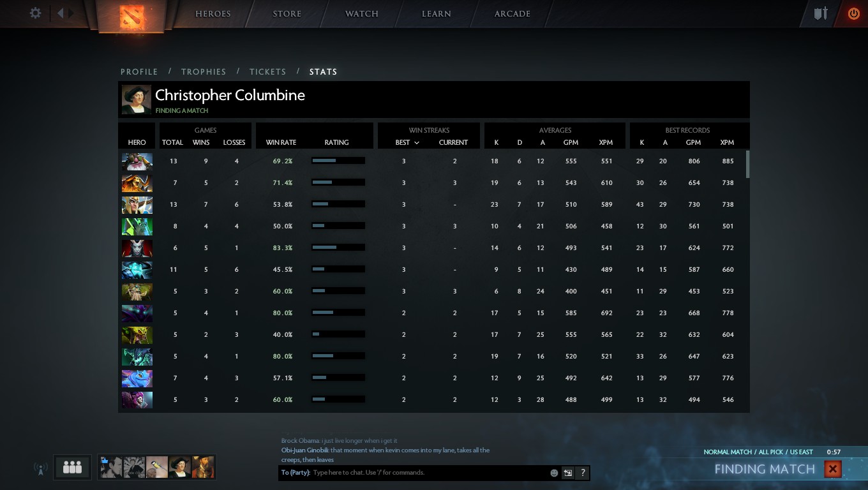Screen dimensions: 868x490
Task: Open chat help question mark
Action: pyautogui.click(x=583, y=473)
